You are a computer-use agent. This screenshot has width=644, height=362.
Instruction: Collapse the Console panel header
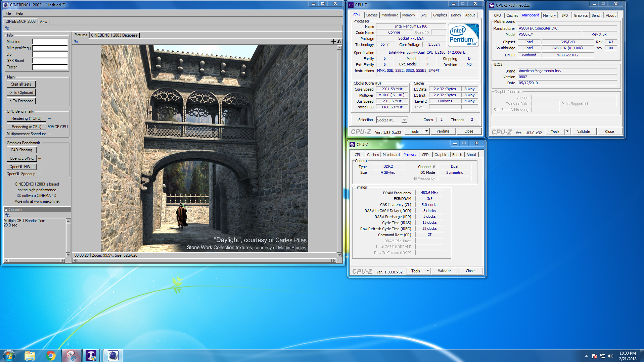(6, 210)
